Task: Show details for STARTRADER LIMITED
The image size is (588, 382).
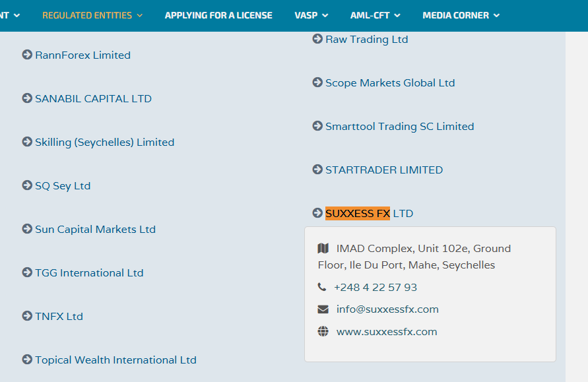Action: tap(384, 170)
